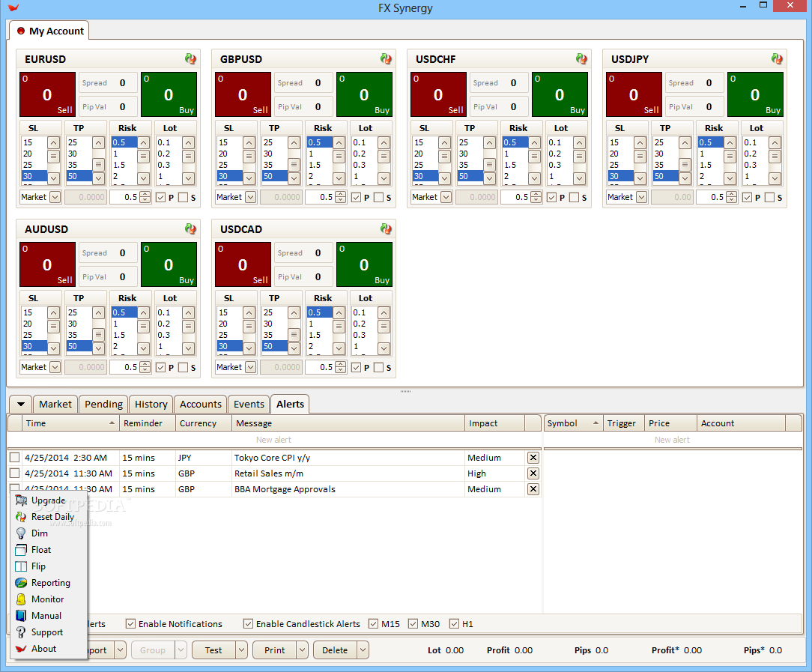Open AUDUSD Market order type dropdown

coord(55,367)
